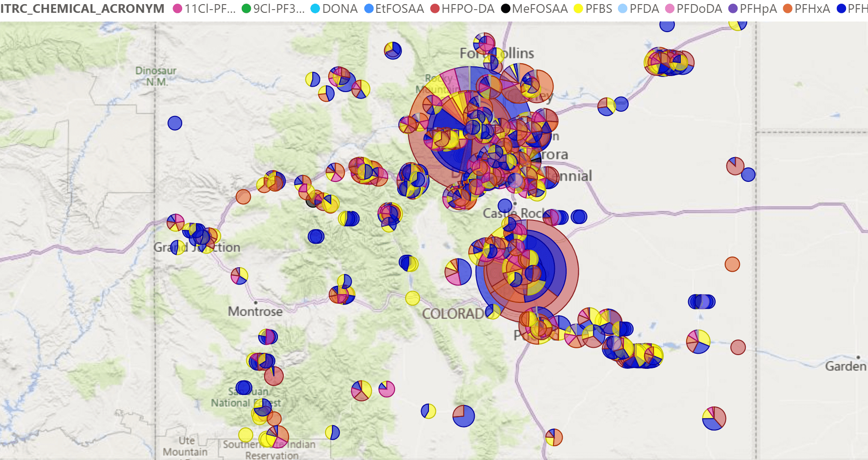Click the ITRC_CHEMICAL_ACRONYM legend title
This screenshot has height=460, width=868.
82,9
